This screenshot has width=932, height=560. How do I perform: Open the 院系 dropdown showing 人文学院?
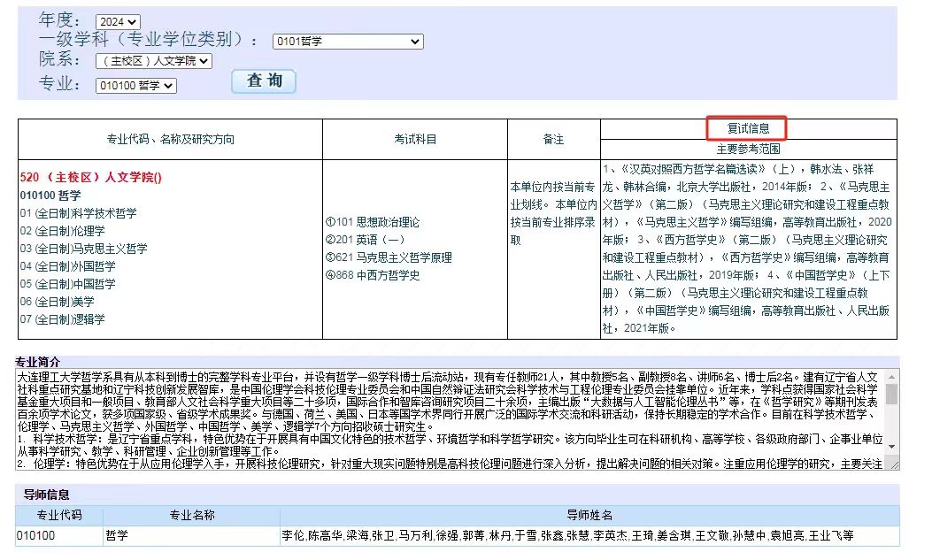pos(154,61)
